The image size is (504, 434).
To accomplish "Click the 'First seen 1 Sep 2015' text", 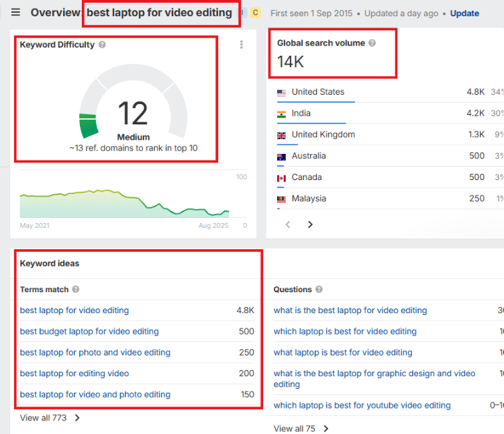I will pyautogui.click(x=311, y=13).
